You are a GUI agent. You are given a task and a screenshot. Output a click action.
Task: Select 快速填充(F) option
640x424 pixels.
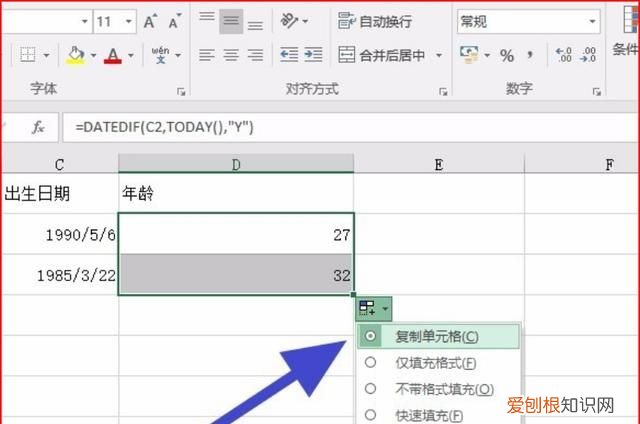[438, 415]
